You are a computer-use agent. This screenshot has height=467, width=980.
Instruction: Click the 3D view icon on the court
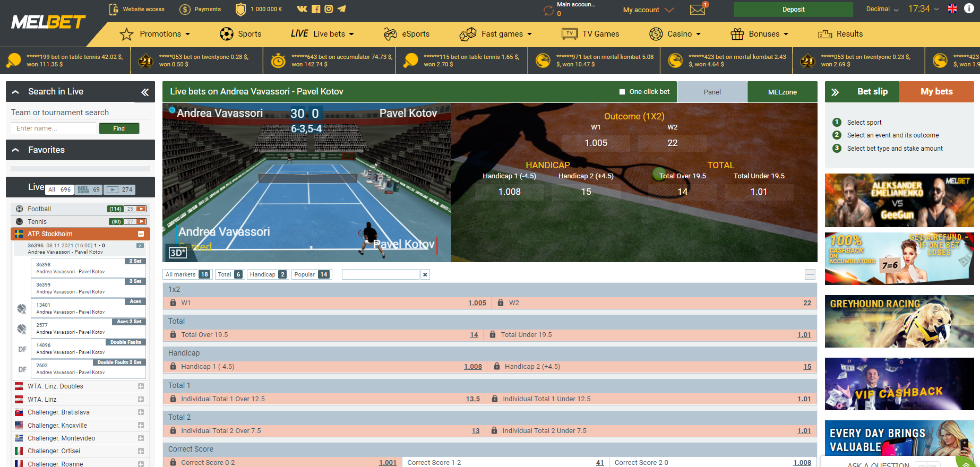tap(177, 253)
